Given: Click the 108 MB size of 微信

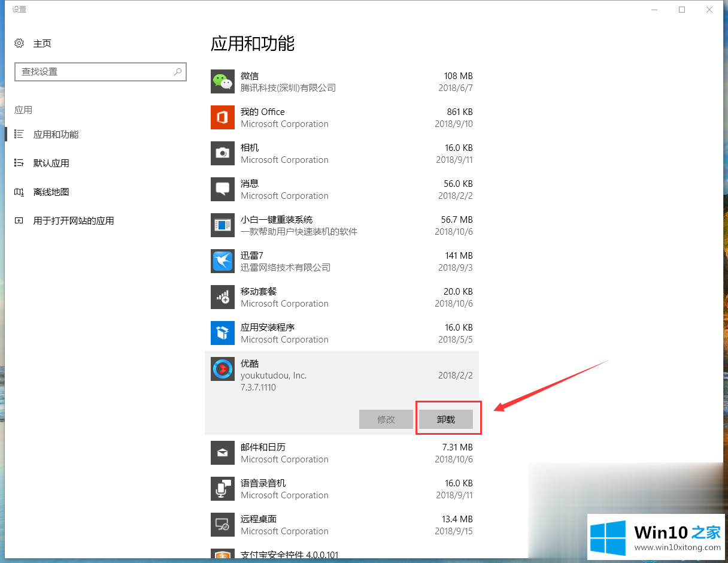Looking at the screenshot, I should (458, 75).
